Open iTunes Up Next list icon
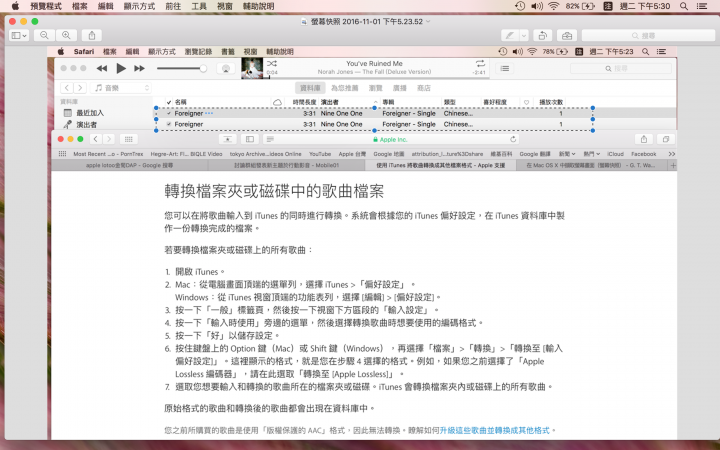Image resolution: width=720 pixels, height=450 pixels. tap(505, 68)
